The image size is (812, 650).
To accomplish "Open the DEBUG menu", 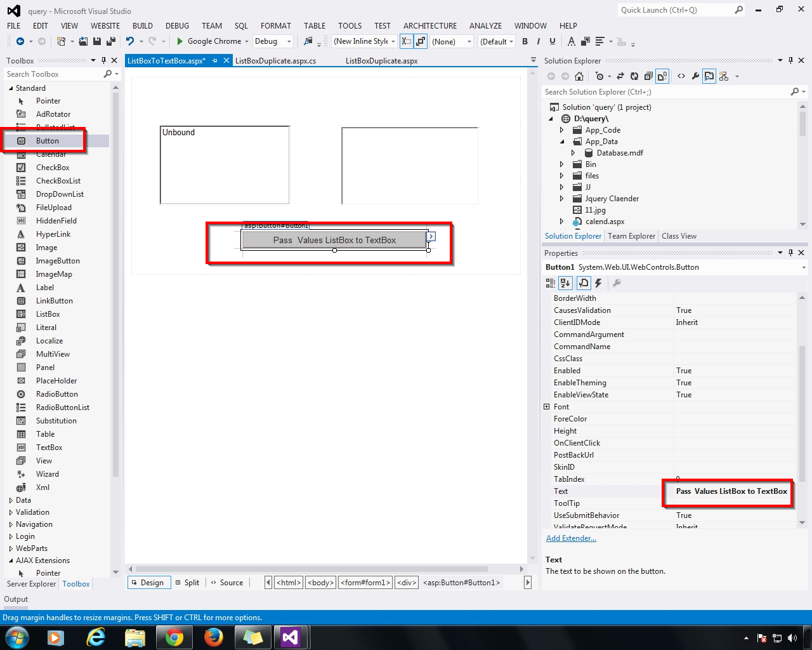I will (176, 26).
